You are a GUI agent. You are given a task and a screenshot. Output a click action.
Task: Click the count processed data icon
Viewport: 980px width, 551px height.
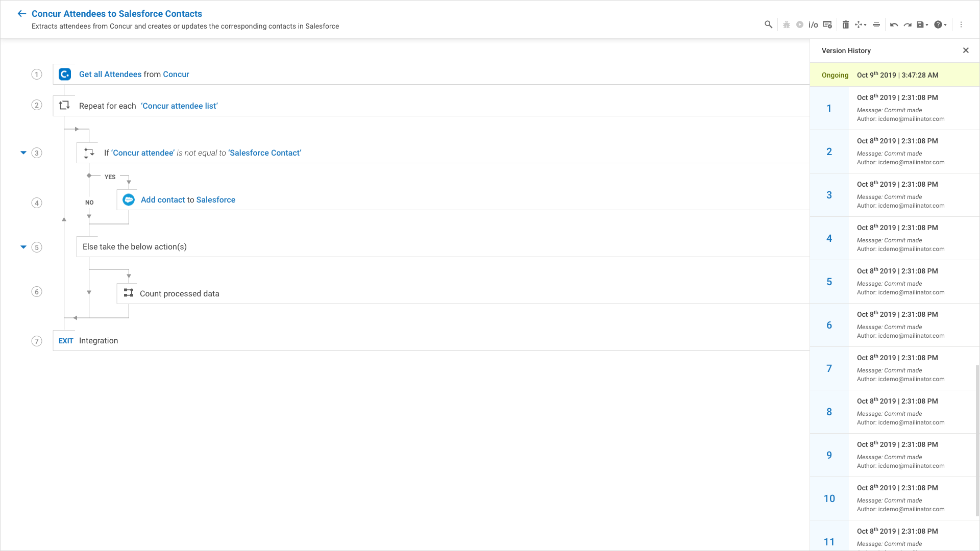129,293
